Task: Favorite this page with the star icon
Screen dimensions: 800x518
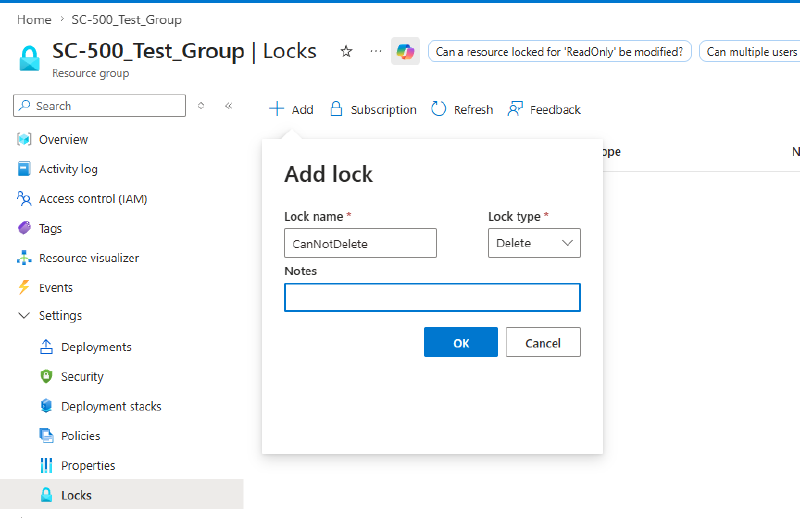Action: [x=346, y=51]
